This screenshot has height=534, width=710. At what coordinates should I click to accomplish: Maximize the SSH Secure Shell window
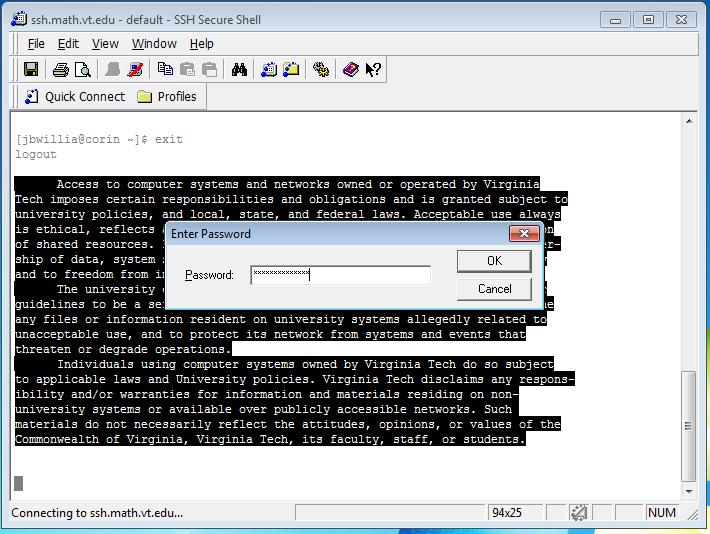click(x=648, y=20)
